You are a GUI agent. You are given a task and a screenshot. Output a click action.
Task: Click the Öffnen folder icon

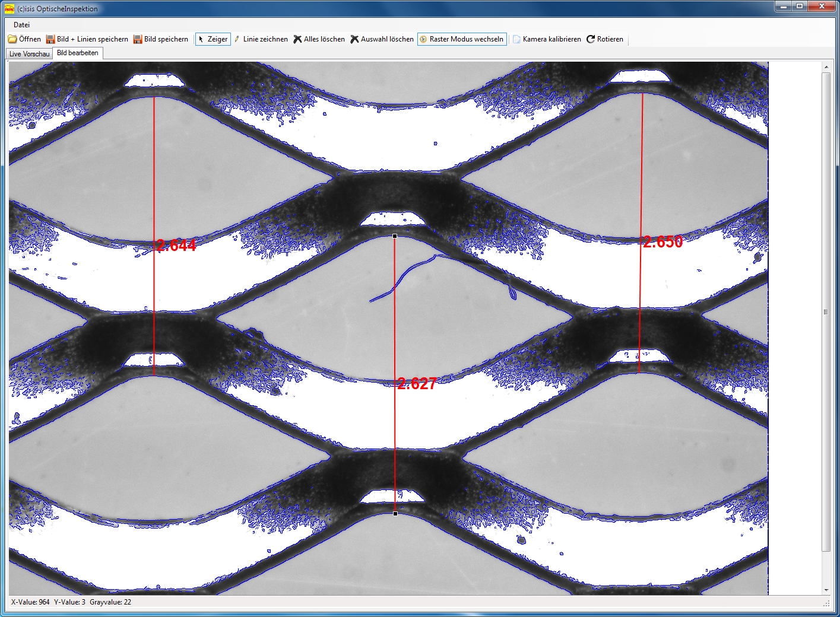click(x=12, y=39)
